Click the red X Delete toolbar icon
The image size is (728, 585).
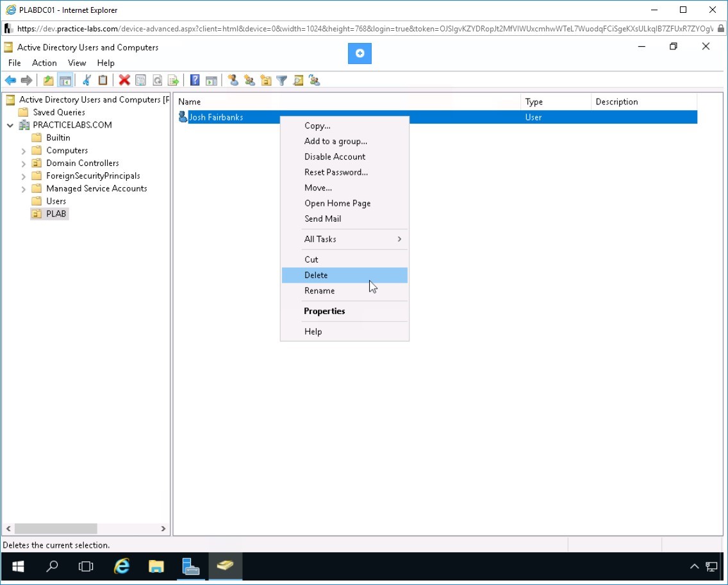(124, 80)
